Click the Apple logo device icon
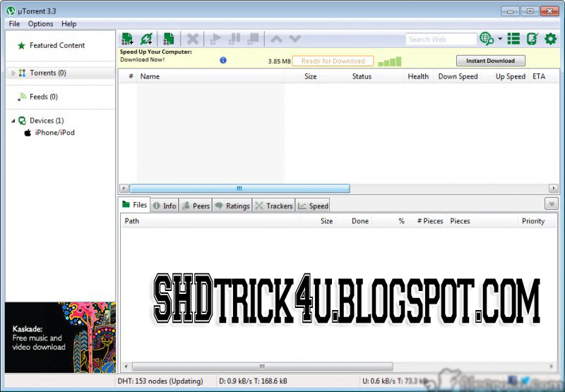Screen dimensions: 565x392 coord(28,133)
